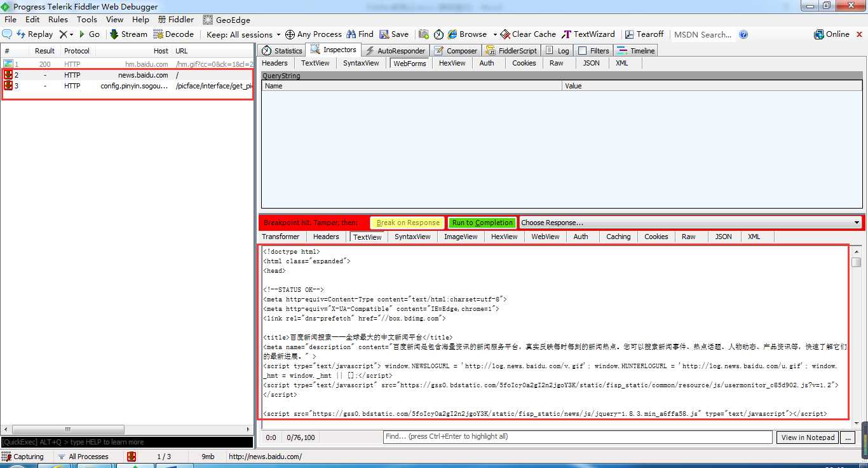Viewport: 868px width, 468px height.
Task: Select the request WebForms inspector tab
Action: coord(409,64)
